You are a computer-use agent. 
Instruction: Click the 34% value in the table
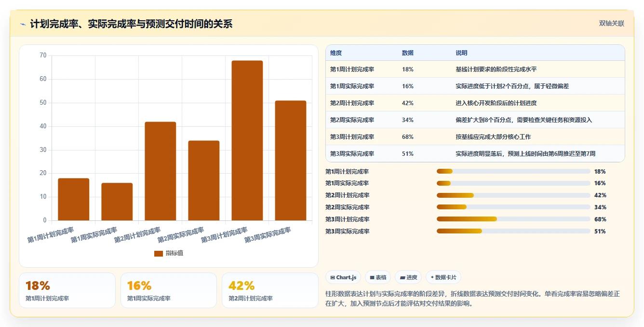click(x=408, y=120)
